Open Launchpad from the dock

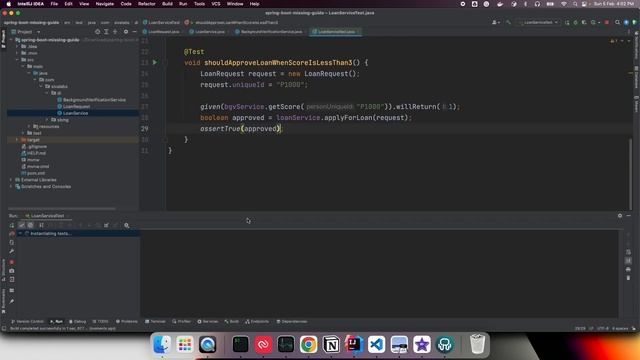tap(184, 344)
